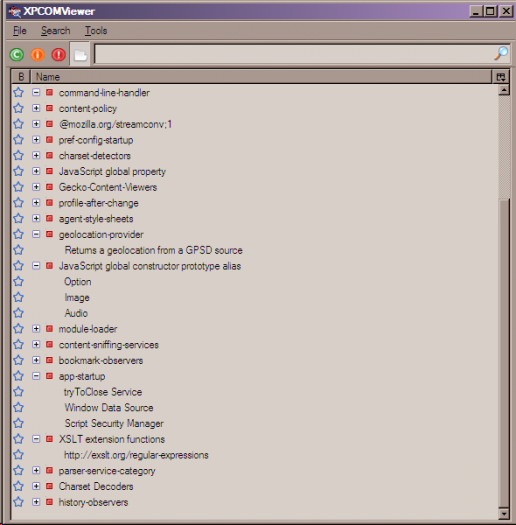Expand the Charset Decoders node

pyautogui.click(x=36, y=486)
